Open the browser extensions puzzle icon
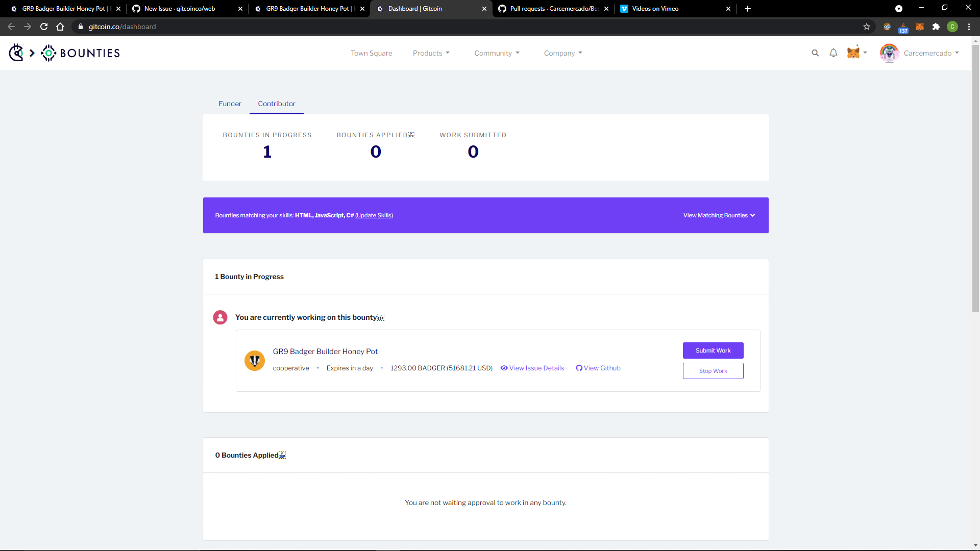Image resolution: width=980 pixels, height=551 pixels. (936, 27)
